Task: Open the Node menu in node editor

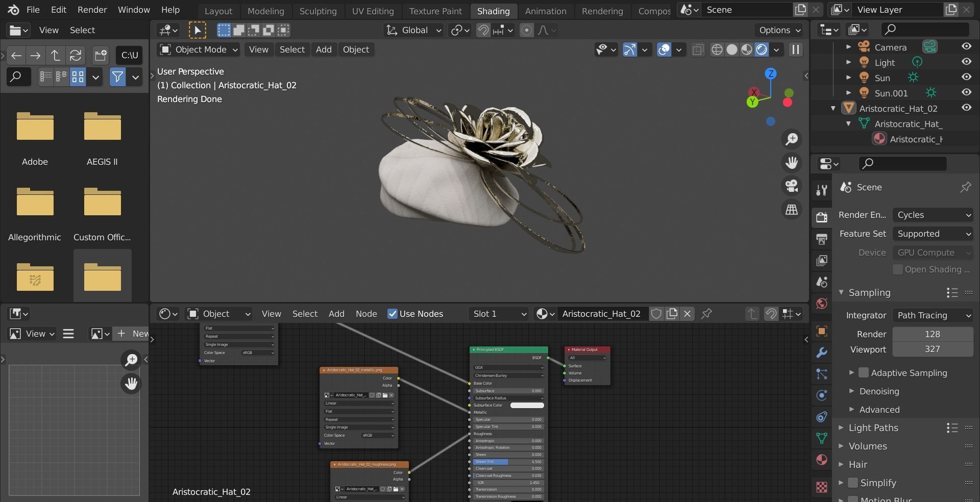Action: point(366,314)
